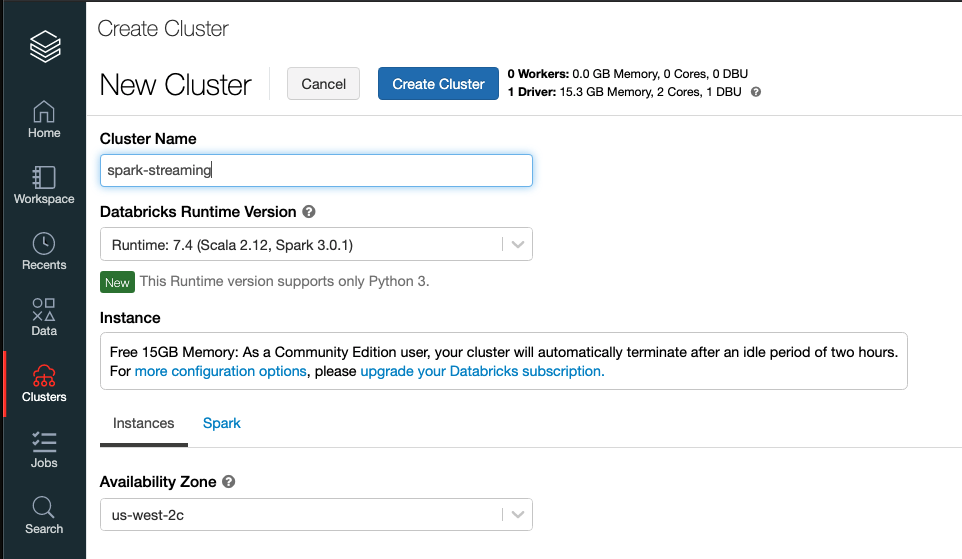Switch to the Instances tab
The height and width of the screenshot is (559, 962).
144,423
